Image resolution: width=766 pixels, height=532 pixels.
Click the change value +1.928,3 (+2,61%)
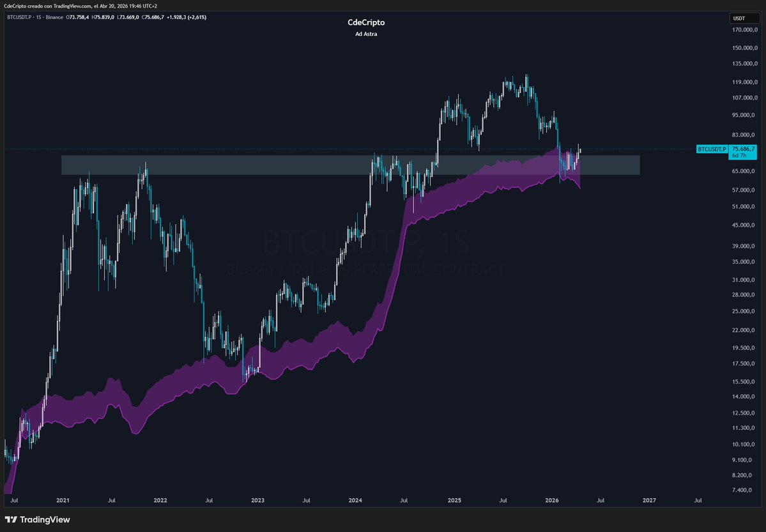point(187,17)
